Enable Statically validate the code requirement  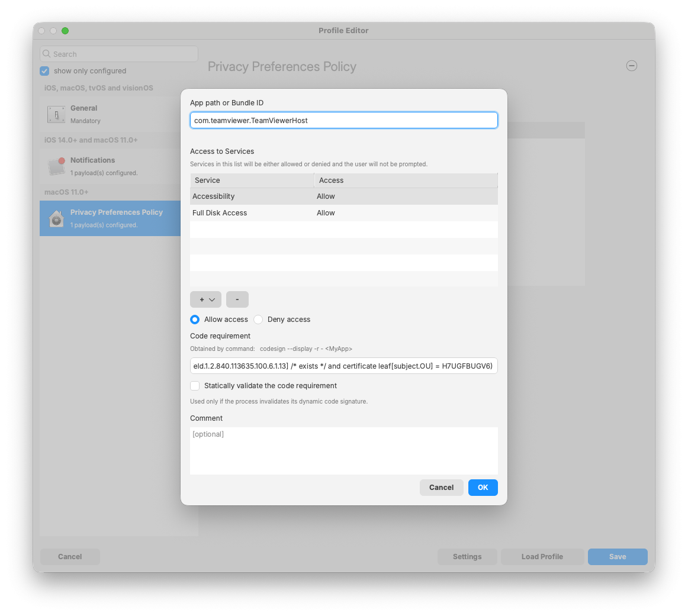point(195,386)
